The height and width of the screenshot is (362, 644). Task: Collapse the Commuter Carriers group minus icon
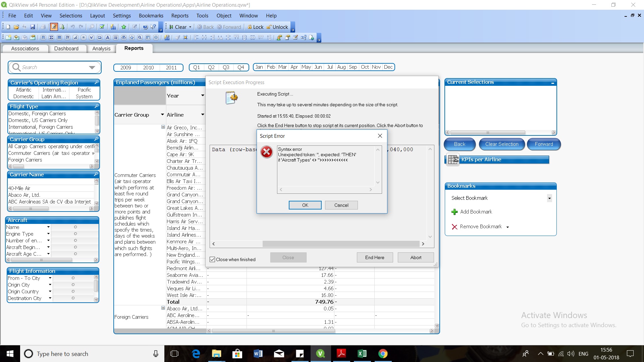click(163, 127)
